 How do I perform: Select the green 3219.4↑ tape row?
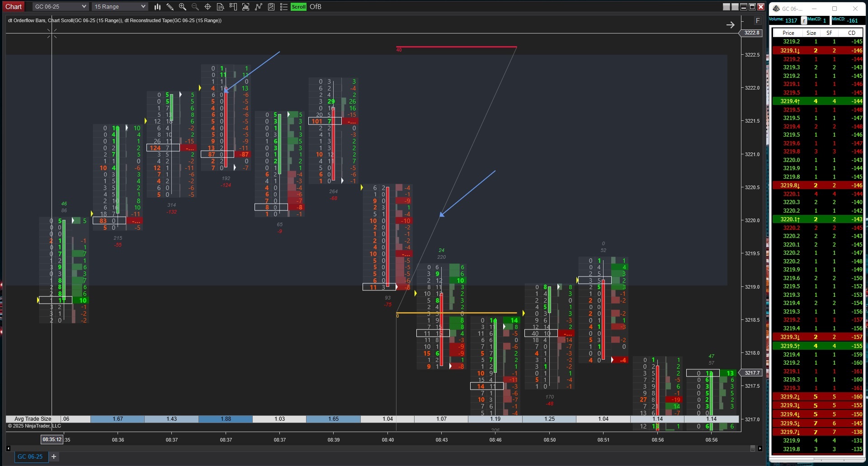(818, 101)
